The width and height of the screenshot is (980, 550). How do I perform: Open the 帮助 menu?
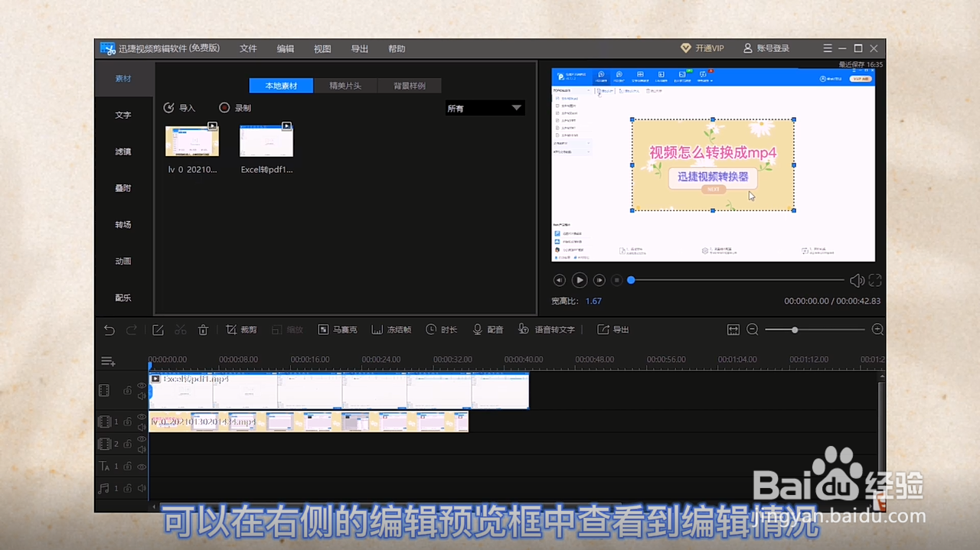pyautogui.click(x=397, y=48)
